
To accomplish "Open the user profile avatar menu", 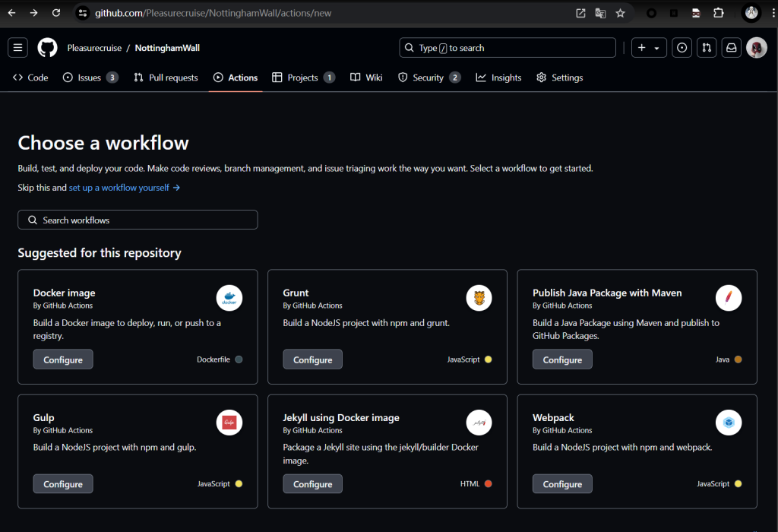I will click(x=757, y=48).
